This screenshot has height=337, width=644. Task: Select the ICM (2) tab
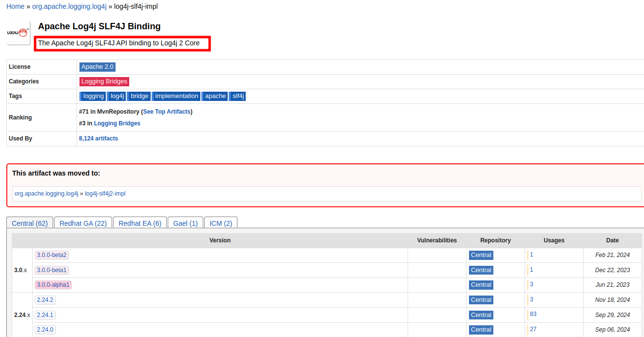coord(220,223)
